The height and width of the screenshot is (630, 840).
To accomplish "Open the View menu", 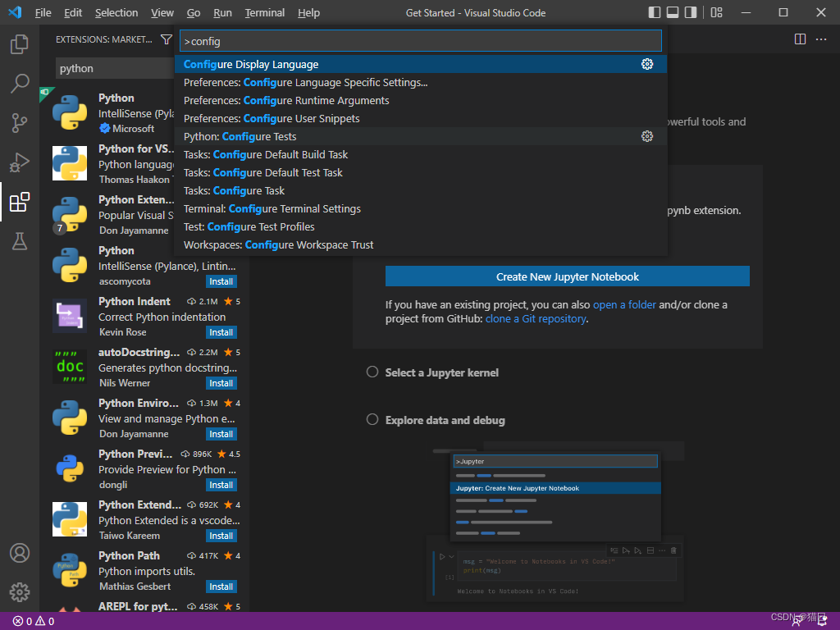I will pos(162,13).
